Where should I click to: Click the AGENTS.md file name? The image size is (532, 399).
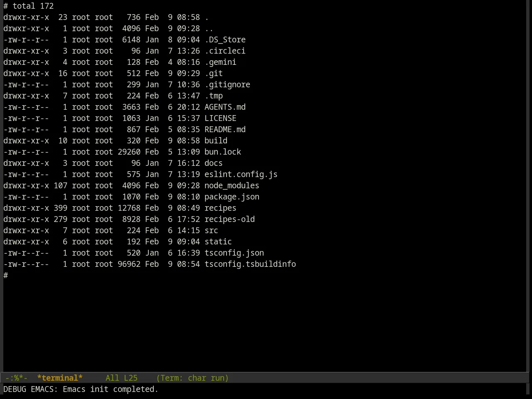coord(225,107)
